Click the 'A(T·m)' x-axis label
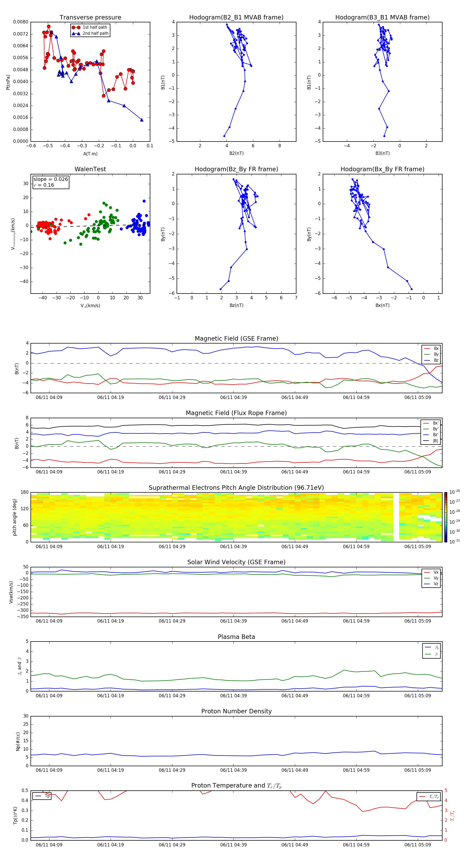 point(90,154)
